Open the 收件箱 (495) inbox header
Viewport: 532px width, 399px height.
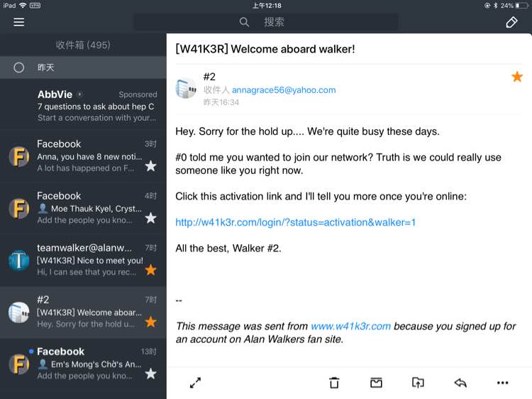pos(83,45)
